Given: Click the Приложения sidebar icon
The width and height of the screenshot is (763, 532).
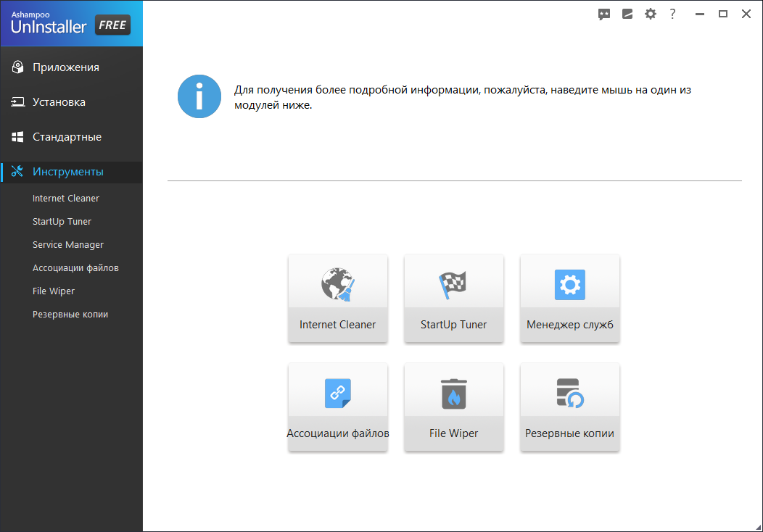Looking at the screenshot, I should pyautogui.click(x=17, y=67).
